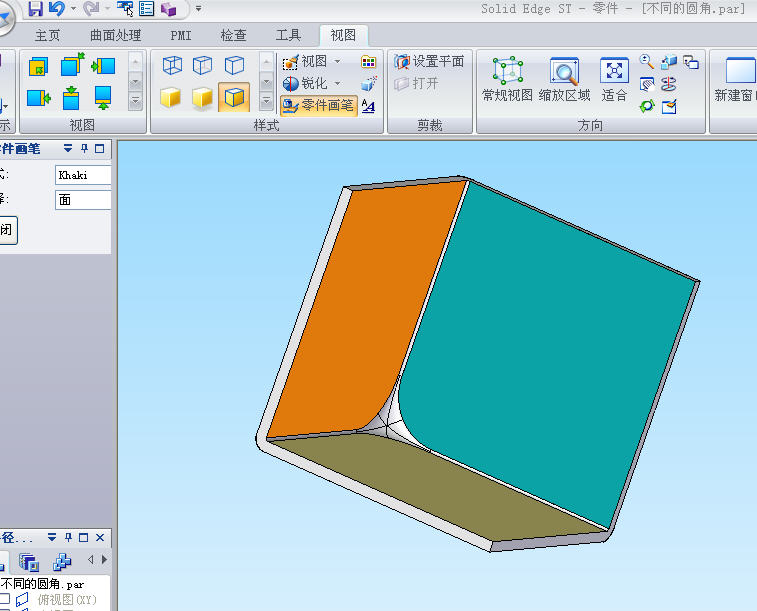Go to the PMI ribbon tab

(181, 35)
